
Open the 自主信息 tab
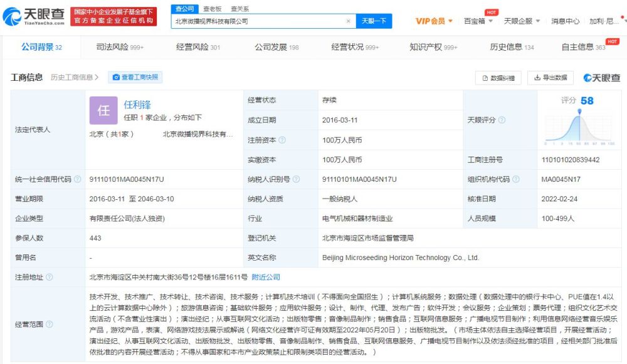click(583, 47)
